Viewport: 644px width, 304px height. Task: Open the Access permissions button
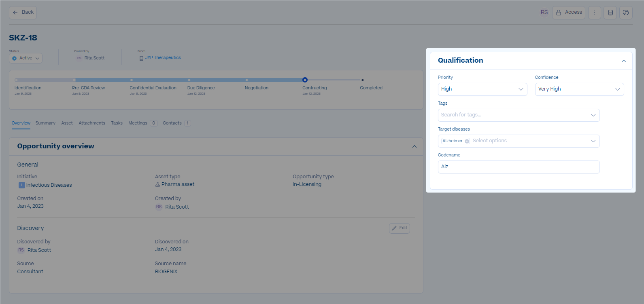pyautogui.click(x=569, y=13)
